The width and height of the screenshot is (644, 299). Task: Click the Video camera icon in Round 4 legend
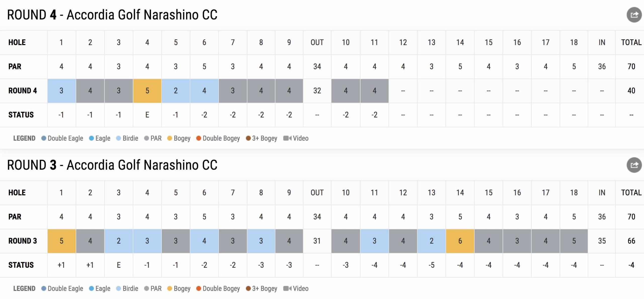[287, 138]
